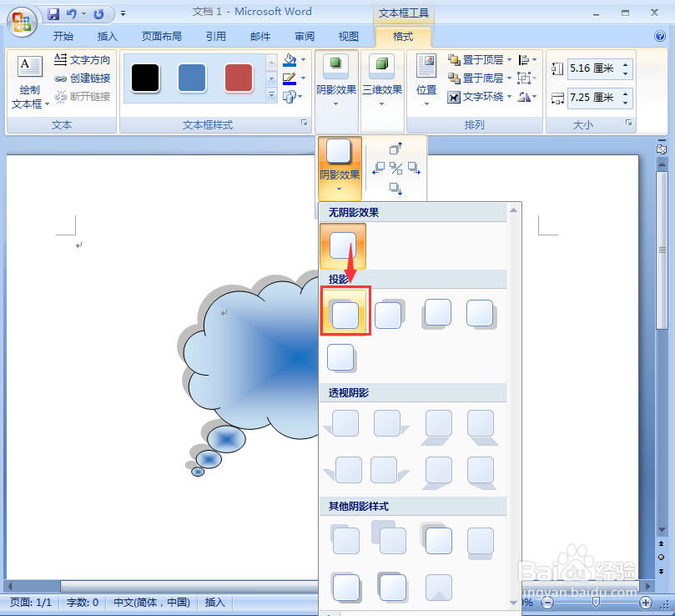Choose second drop shadow style in 投影 row
The image size is (675, 616).
tap(390, 314)
